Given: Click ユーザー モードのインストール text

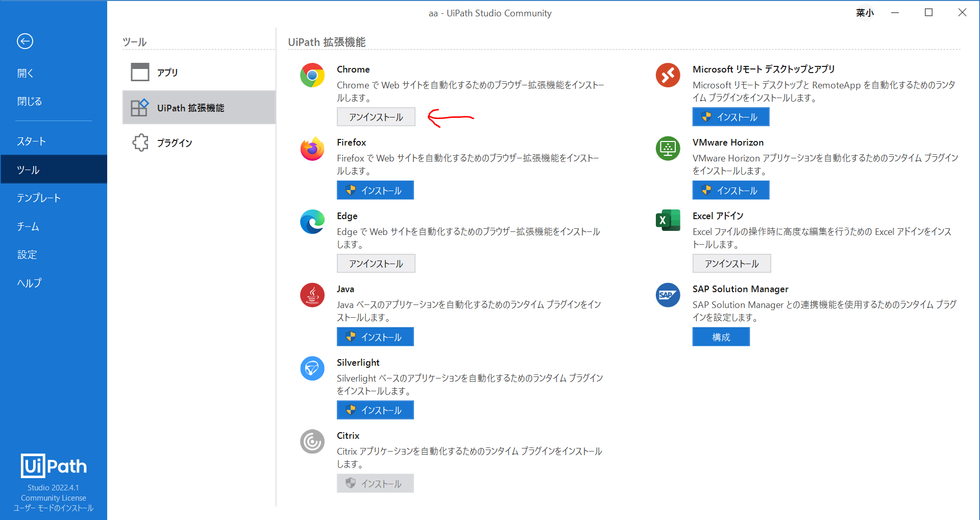Looking at the screenshot, I should (x=54, y=508).
